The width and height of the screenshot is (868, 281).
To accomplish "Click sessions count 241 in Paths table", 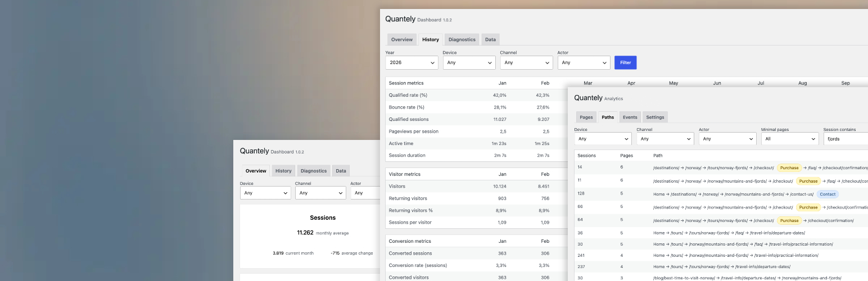I will pyautogui.click(x=581, y=255).
